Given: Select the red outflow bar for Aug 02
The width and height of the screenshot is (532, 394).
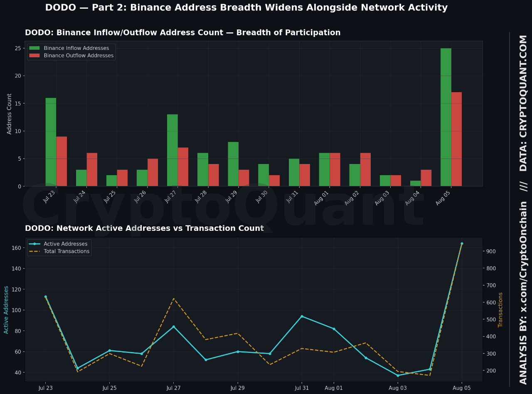Looking at the screenshot, I should (x=365, y=169).
